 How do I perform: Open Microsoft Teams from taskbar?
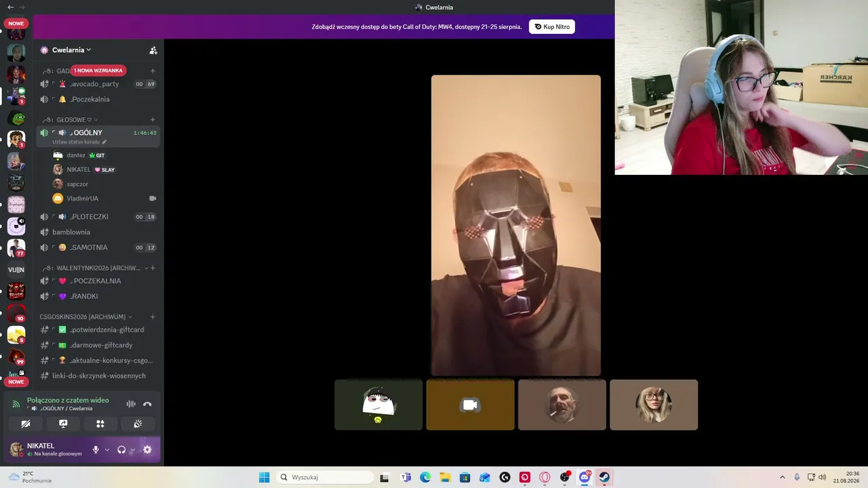406,477
